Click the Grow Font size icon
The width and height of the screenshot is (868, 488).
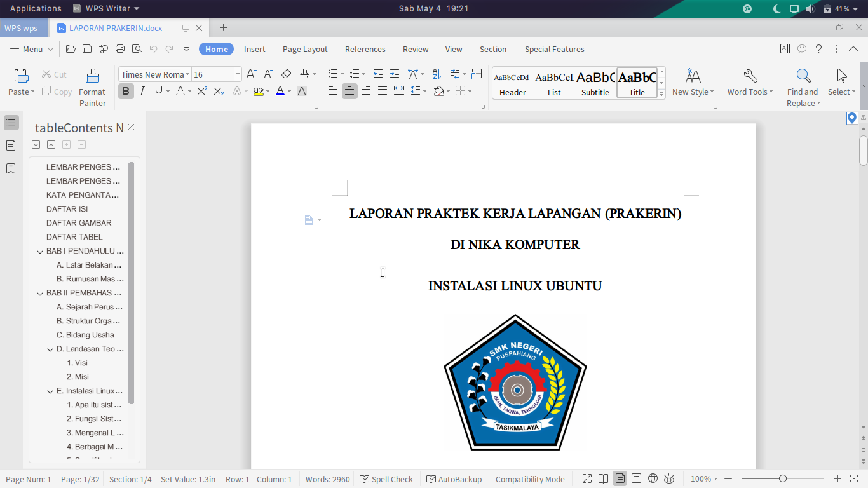coord(252,74)
